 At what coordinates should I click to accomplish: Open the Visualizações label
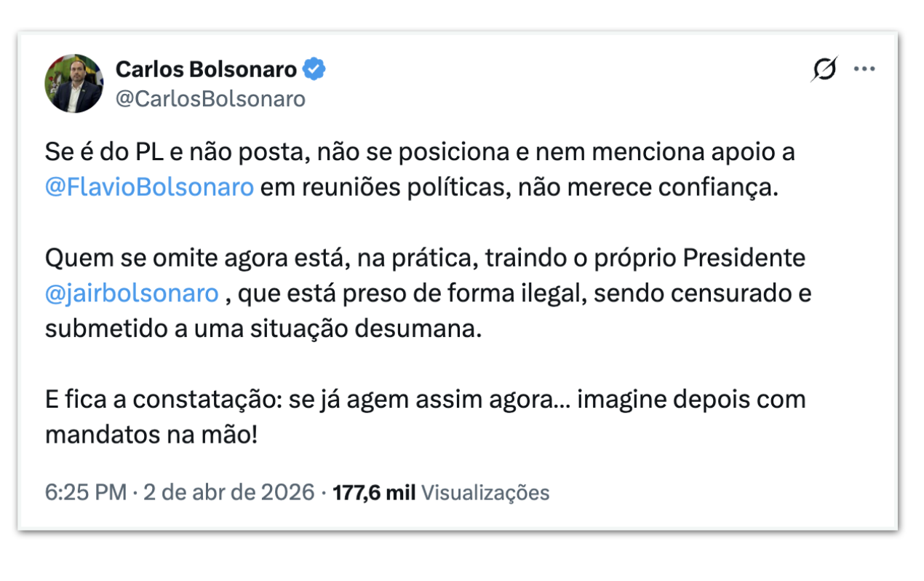pos(485,493)
